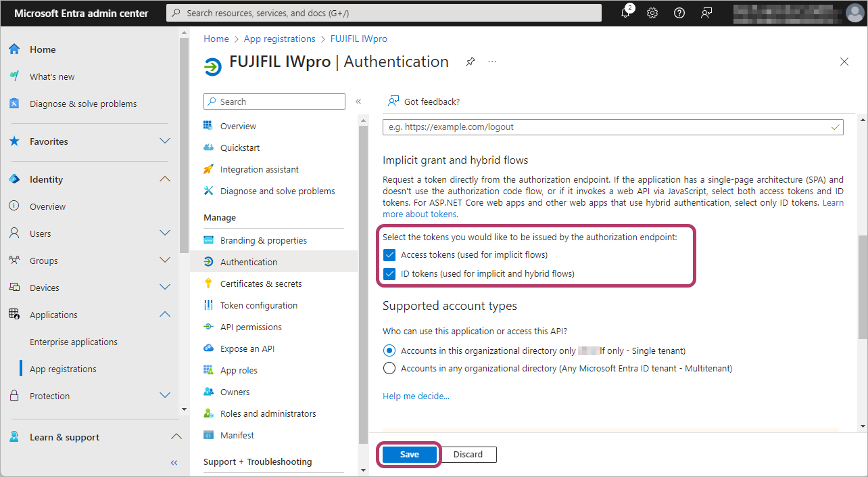Screen dimensions: 868x477
Task: Click the top search resources box
Action: tap(384, 13)
